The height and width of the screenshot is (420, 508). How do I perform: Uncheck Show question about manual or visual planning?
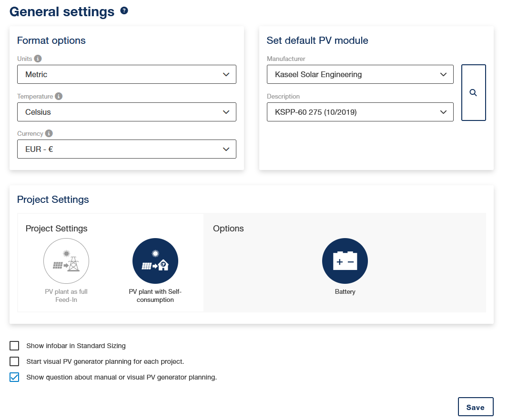point(14,377)
